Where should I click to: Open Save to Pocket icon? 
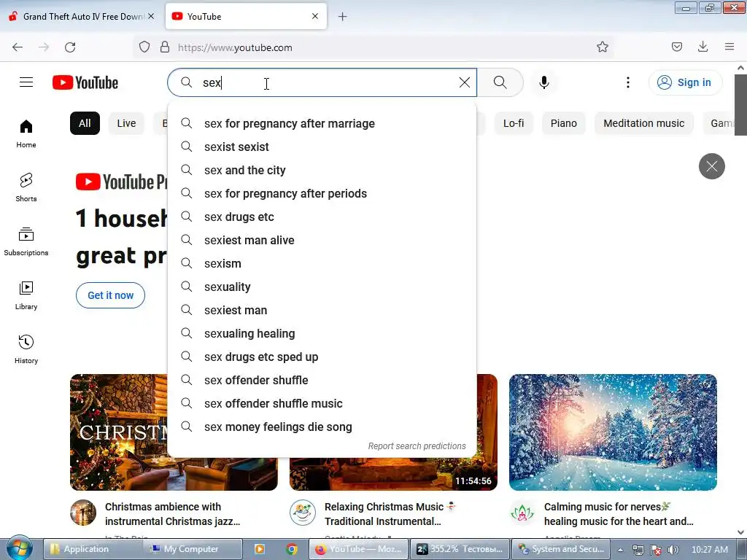tap(677, 47)
